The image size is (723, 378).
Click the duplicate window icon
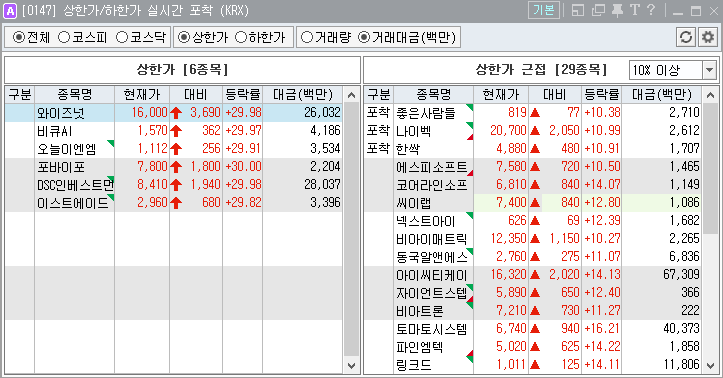598,10
